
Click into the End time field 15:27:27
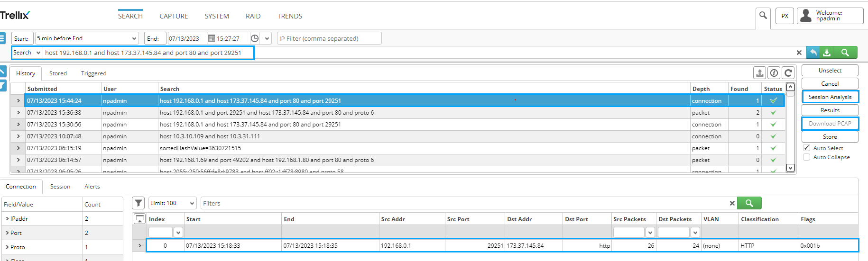click(232, 38)
